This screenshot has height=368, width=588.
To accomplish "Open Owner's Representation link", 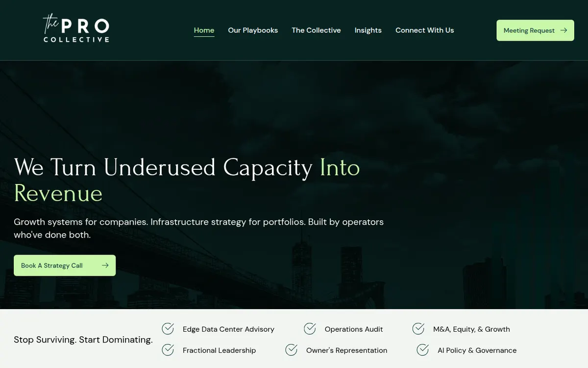I will 346,350.
